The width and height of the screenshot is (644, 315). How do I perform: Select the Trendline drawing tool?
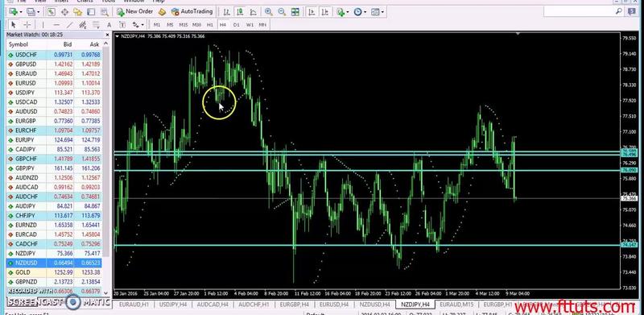click(69, 25)
